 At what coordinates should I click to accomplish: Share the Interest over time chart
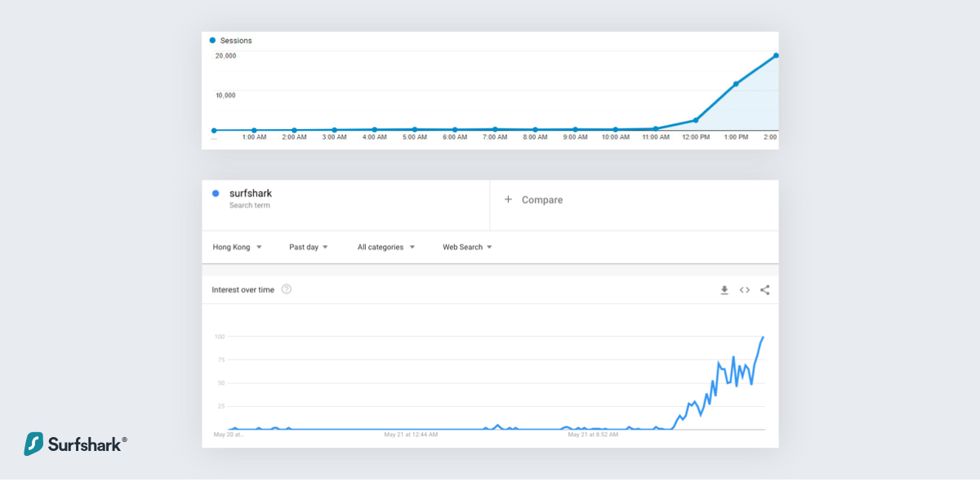764,290
